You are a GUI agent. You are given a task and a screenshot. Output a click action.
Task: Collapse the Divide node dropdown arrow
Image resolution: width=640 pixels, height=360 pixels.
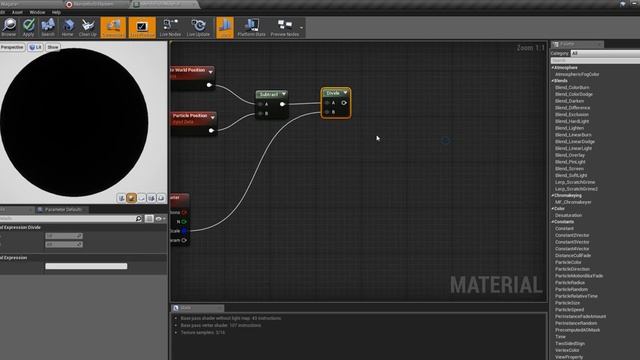pos(345,93)
